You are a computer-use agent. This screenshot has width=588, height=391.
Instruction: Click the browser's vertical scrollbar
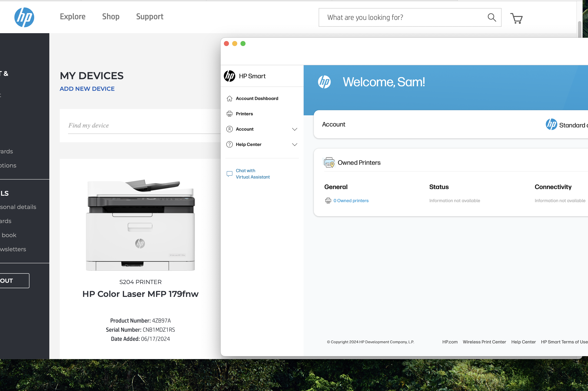pos(580,29)
